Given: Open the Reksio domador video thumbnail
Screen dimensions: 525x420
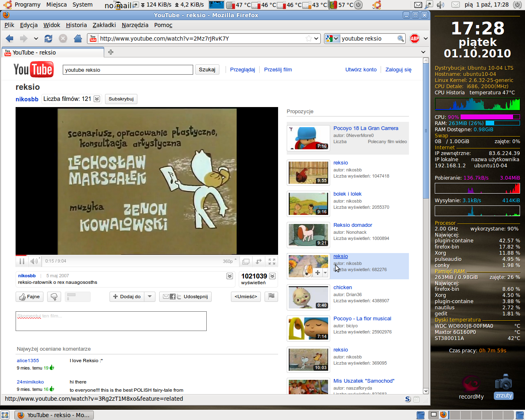Looking at the screenshot, I should click(308, 235).
